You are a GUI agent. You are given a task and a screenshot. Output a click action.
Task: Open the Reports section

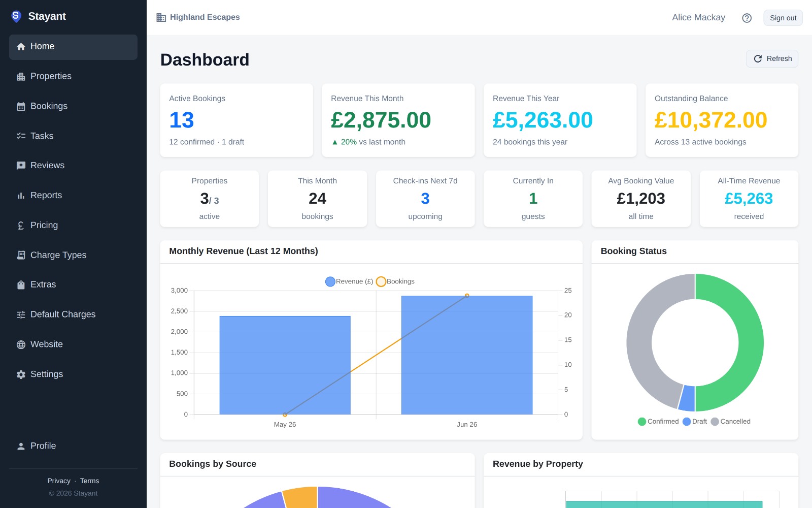pos(73,196)
